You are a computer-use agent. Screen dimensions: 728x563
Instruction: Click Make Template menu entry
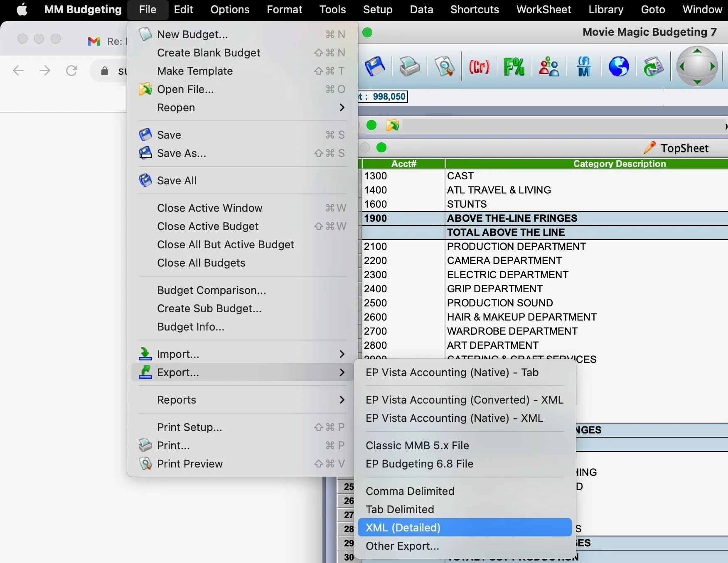click(242, 71)
